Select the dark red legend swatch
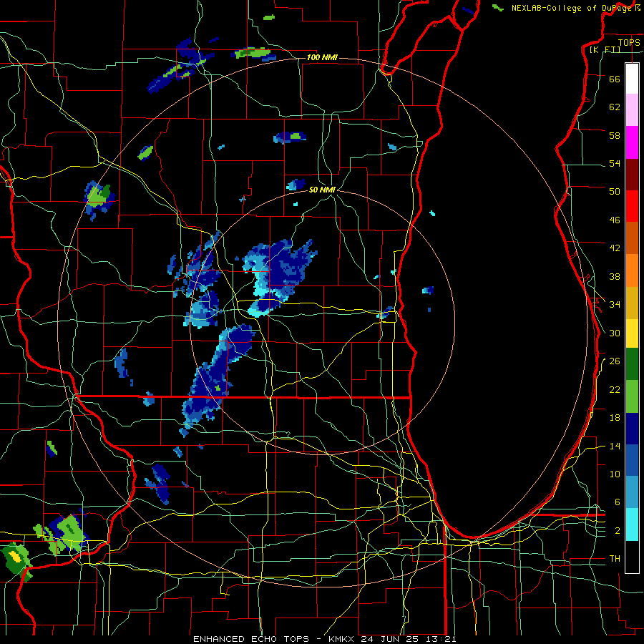Image resolution: width=644 pixels, height=644 pixels. click(x=632, y=175)
